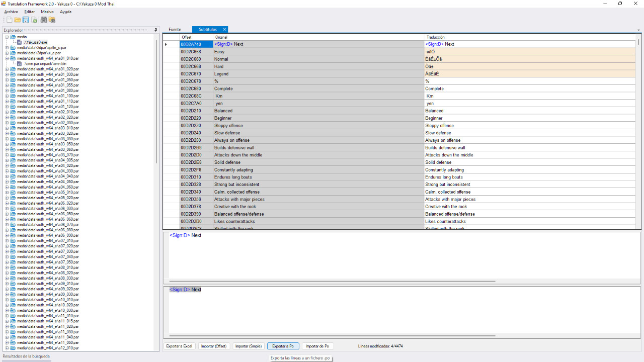This screenshot has height=362, width=644.
Task: Collapse the a01_010.par tree node
Action: 7,58
